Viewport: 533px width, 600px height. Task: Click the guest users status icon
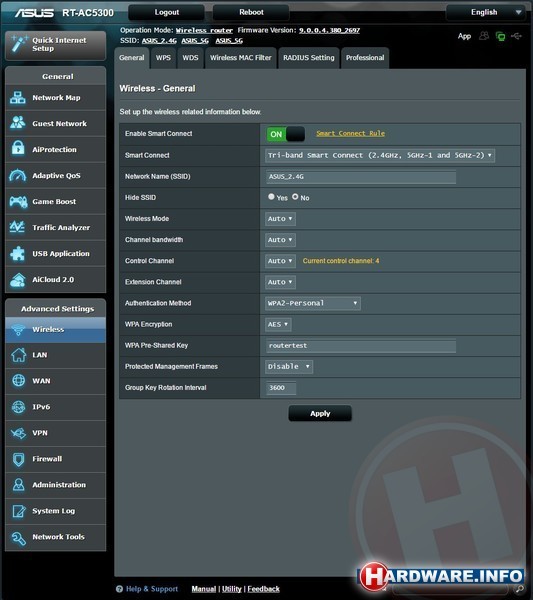coord(484,36)
